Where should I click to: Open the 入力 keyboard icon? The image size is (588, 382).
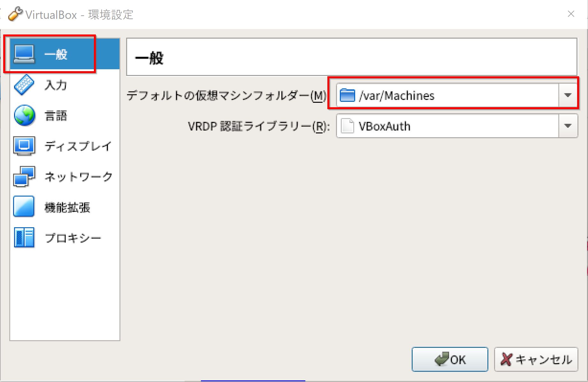pos(24,85)
